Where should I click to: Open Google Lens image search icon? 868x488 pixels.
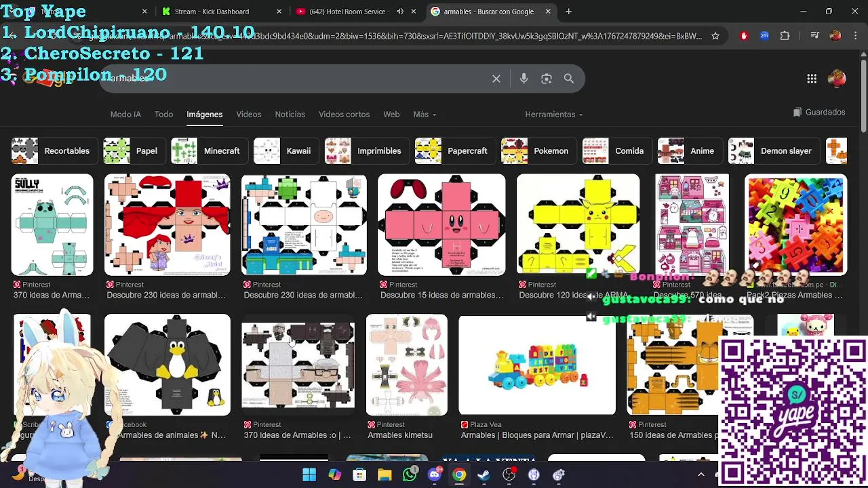pyautogui.click(x=547, y=79)
